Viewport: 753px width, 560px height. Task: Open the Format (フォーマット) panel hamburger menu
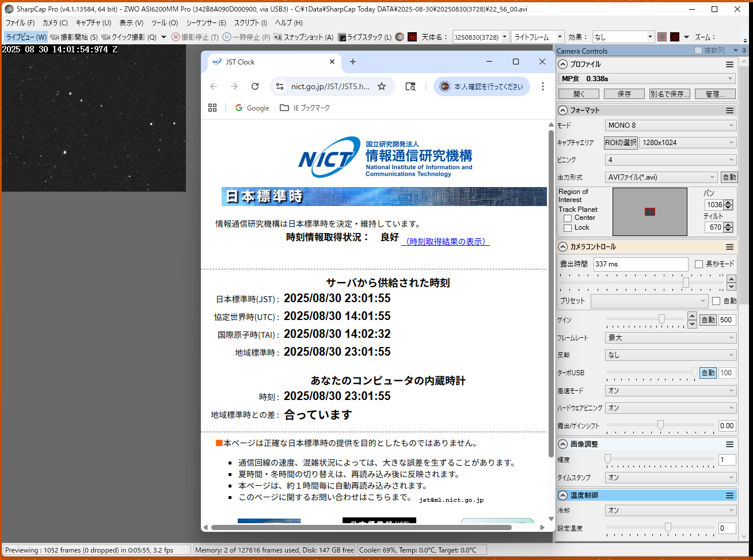[x=729, y=110]
